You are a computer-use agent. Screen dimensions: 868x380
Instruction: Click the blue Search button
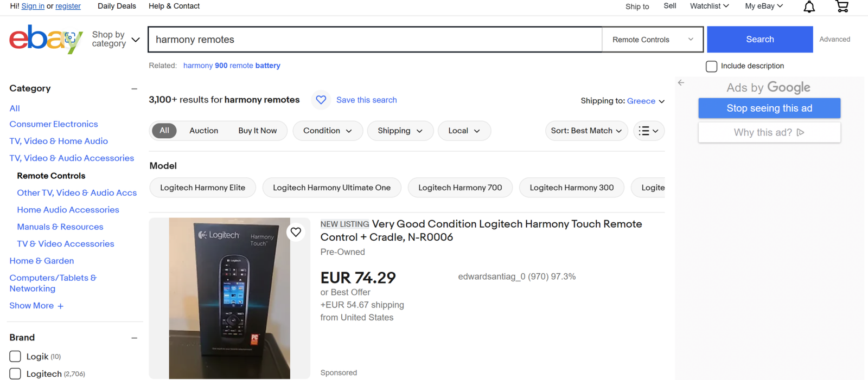[759, 40]
